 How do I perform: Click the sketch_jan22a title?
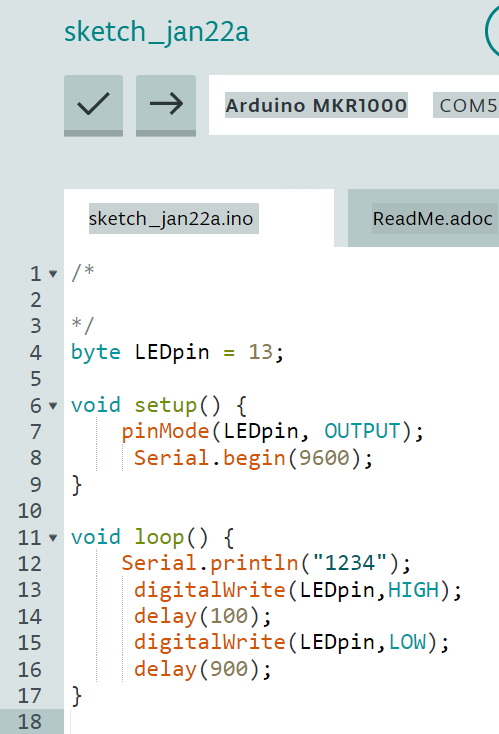[x=156, y=32]
